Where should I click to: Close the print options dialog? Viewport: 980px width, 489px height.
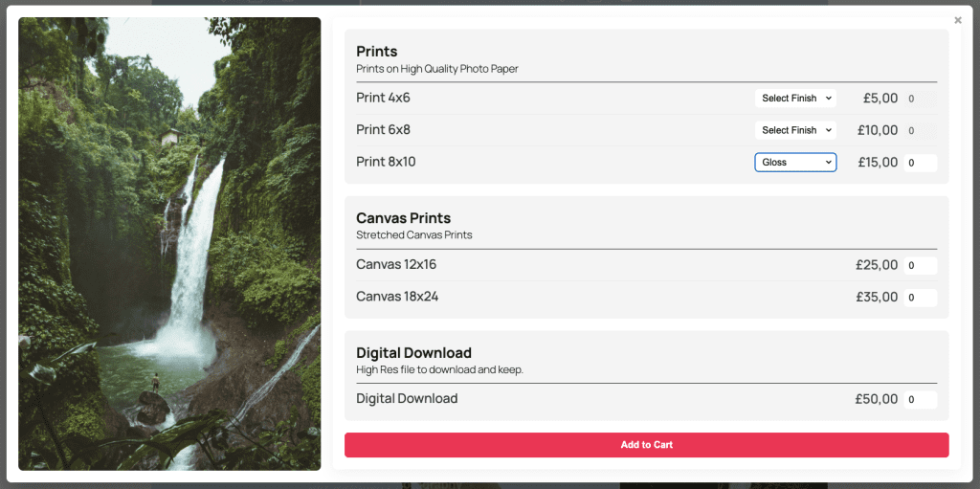coord(958,20)
